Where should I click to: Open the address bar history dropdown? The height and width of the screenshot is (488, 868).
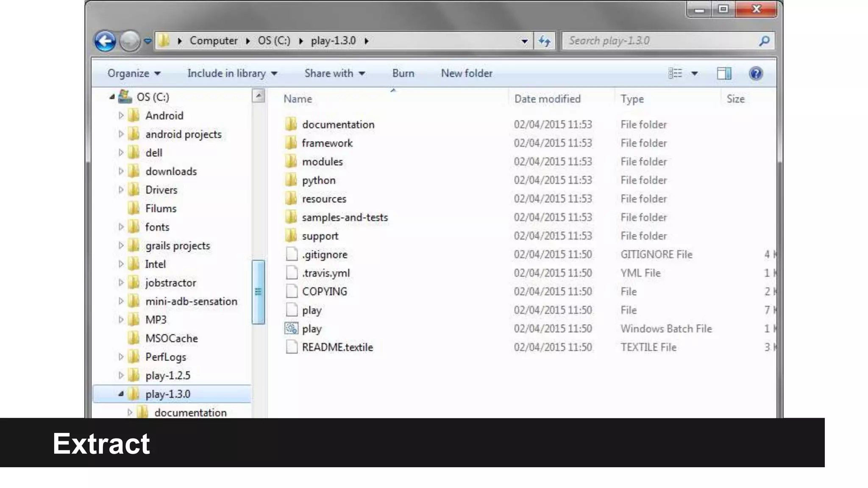coord(524,41)
